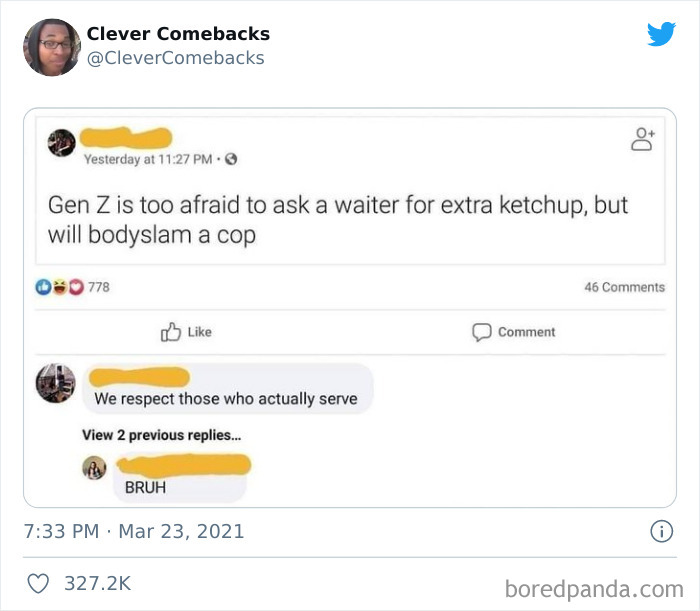Click the Facebook post author avatar
This screenshot has height=611, width=700.
point(60,144)
